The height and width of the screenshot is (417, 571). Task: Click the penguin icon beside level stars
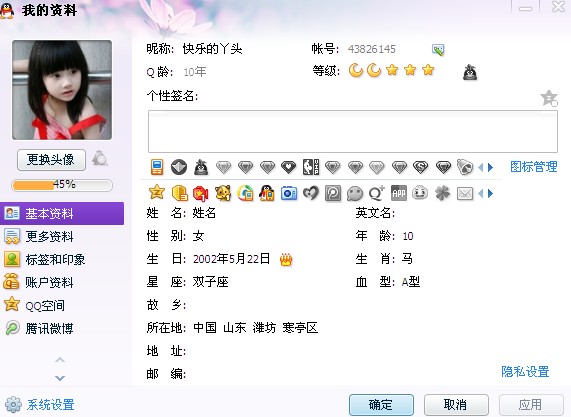pyautogui.click(x=470, y=72)
